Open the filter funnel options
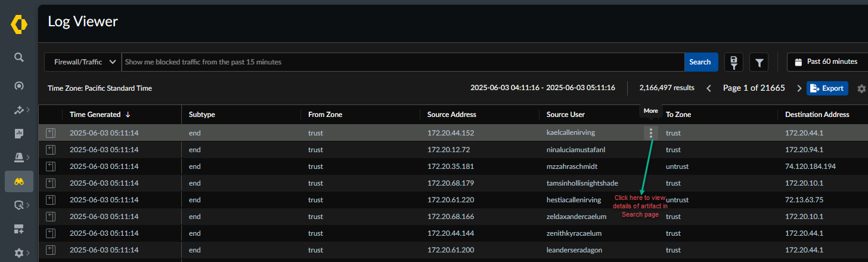 tap(759, 62)
